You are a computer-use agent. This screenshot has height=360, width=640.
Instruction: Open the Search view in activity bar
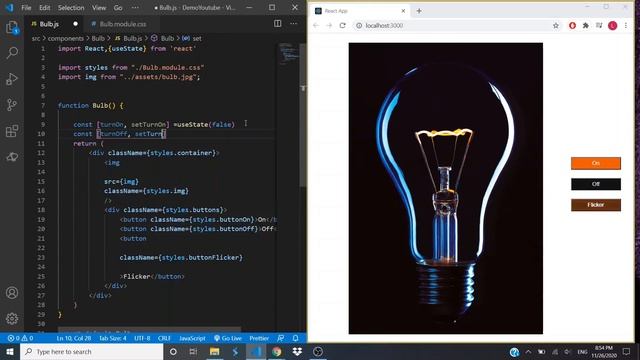(x=12, y=53)
